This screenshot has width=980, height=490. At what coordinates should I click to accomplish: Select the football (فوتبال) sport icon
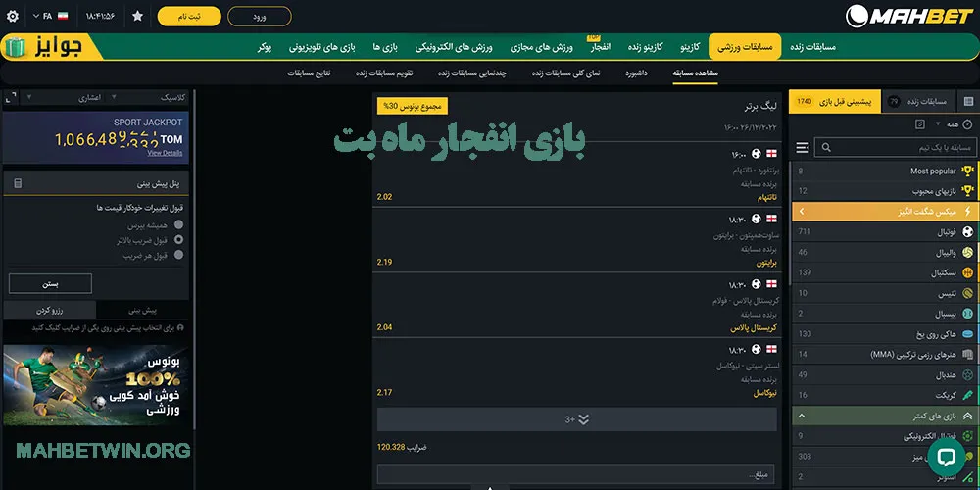968,232
